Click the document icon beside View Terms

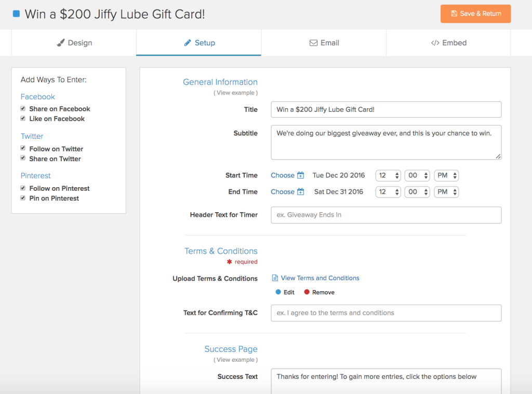(x=275, y=278)
